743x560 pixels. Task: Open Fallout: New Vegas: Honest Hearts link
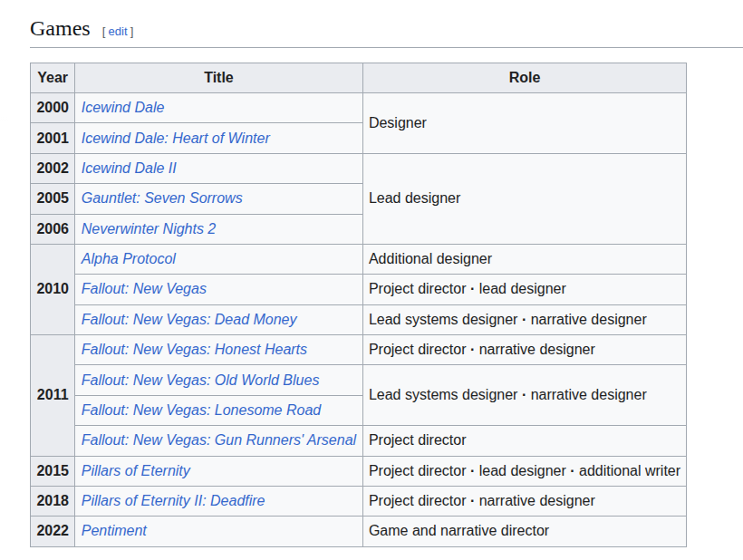(x=194, y=350)
